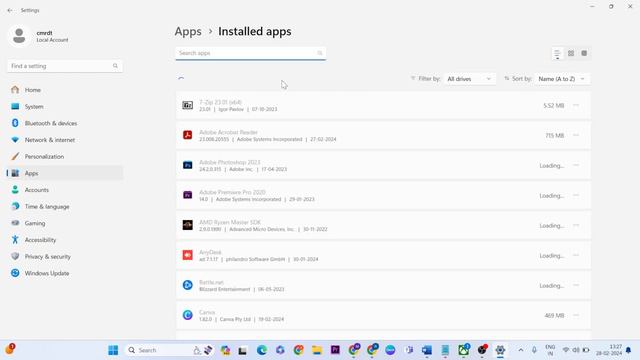Viewport: 640px width, 360px height.
Task: Click the Adobe Photoshop 2023 icon
Action: (187, 165)
